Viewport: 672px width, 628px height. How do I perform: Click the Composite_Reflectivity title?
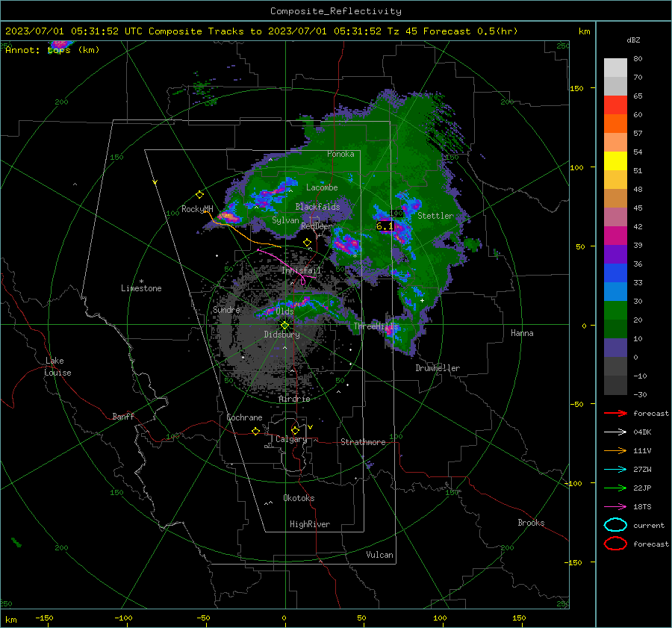335,11
